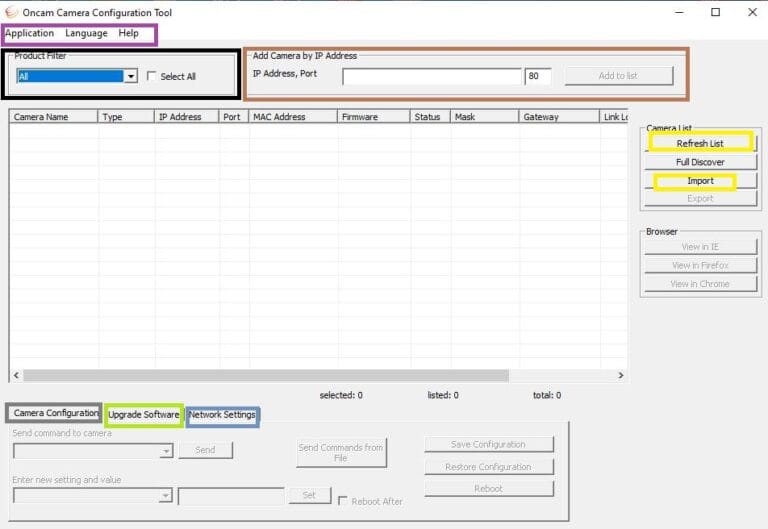Switch to the Upgrade Software tab
The width and height of the screenshot is (768, 529).
[143, 415]
